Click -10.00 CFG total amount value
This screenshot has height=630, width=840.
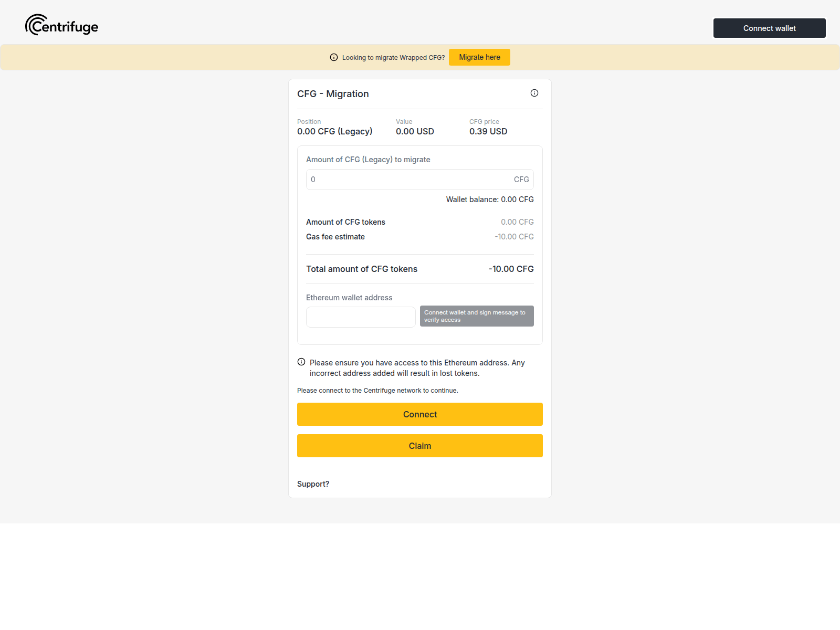[511, 269]
